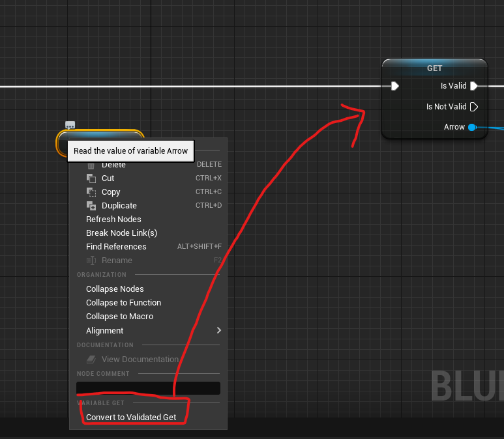This screenshot has height=439, width=504.
Task: Choose Find References in context menu
Action: click(x=148, y=247)
